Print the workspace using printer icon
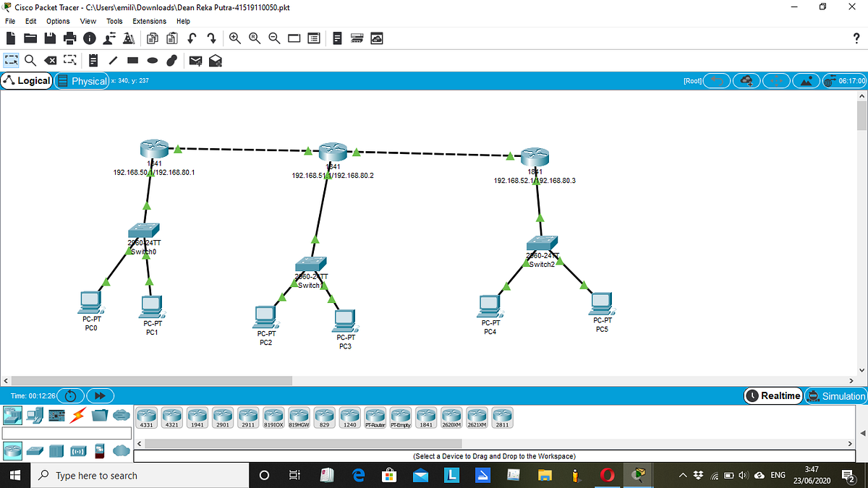Viewport: 868px width, 488px height. pyautogui.click(x=69, y=38)
